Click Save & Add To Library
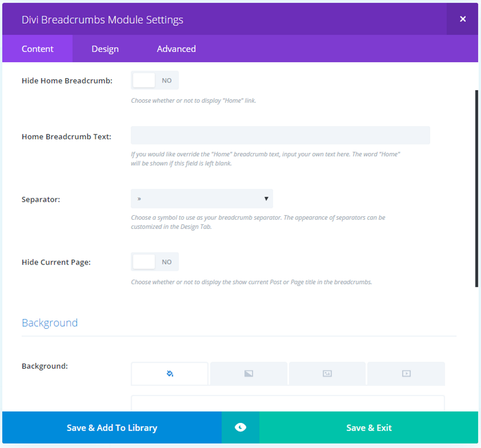Image resolution: width=481 pixels, height=448 pixels. point(112,428)
